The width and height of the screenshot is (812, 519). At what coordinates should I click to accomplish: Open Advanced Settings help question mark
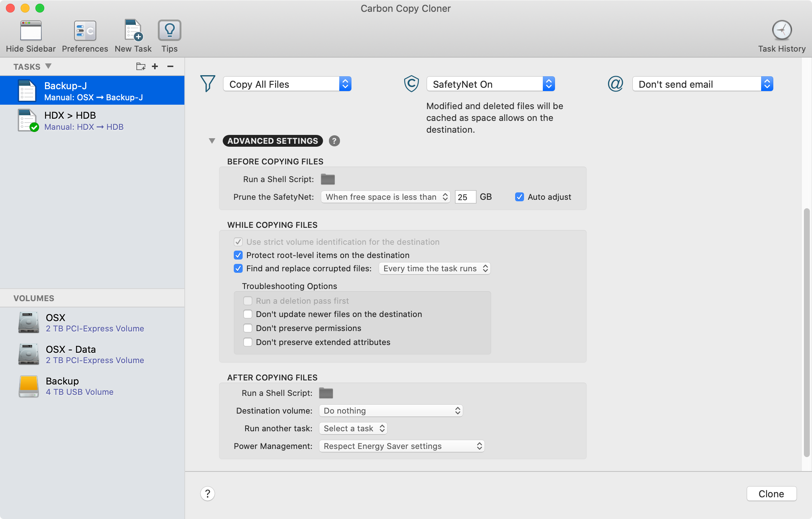pyautogui.click(x=334, y=141)
